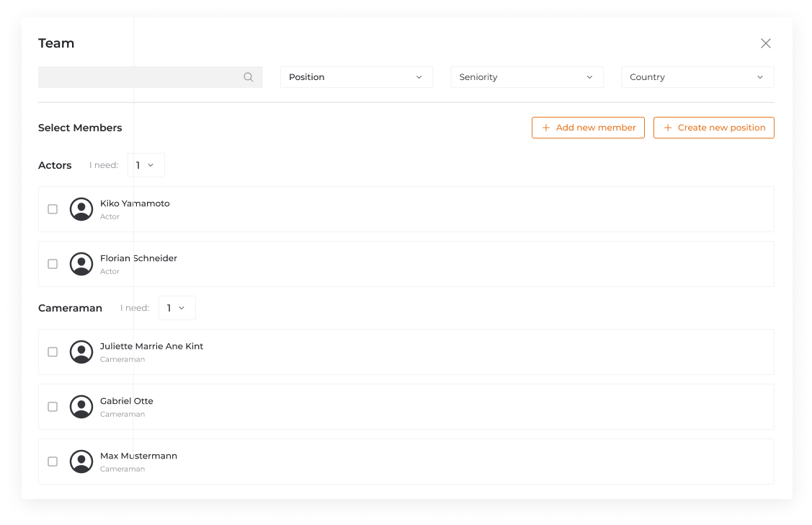Click Gabriel Otte's avatar icon
The width and height of the screenshot is (812, 525).
81,407
